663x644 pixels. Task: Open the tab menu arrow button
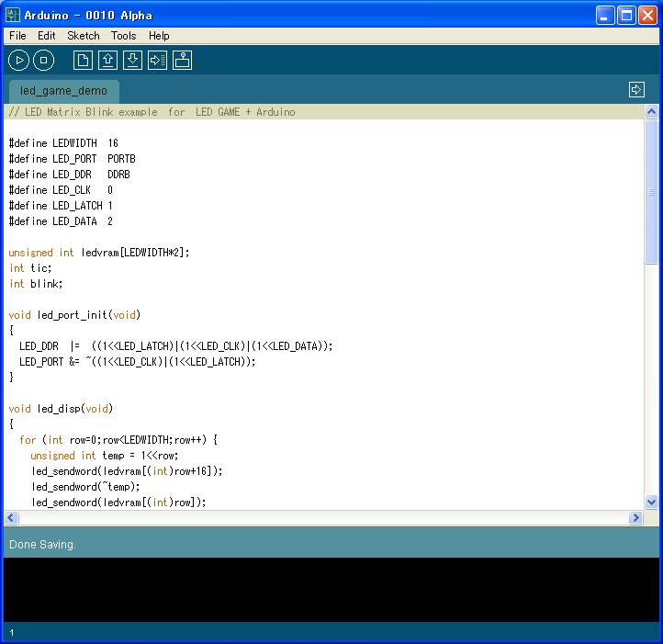636,90
